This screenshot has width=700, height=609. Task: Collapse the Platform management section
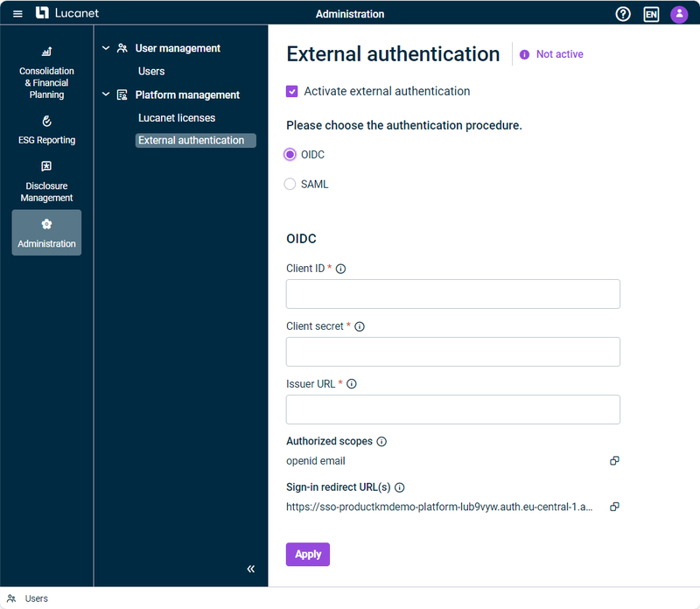[105, 94]
